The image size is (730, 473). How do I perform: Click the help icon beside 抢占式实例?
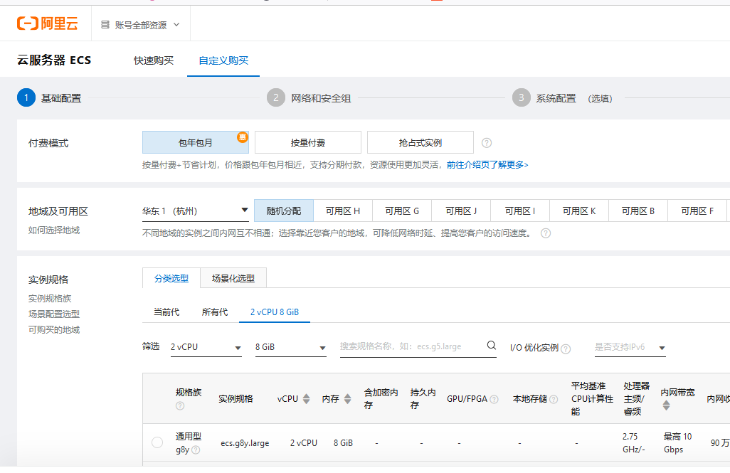point(487,143)
